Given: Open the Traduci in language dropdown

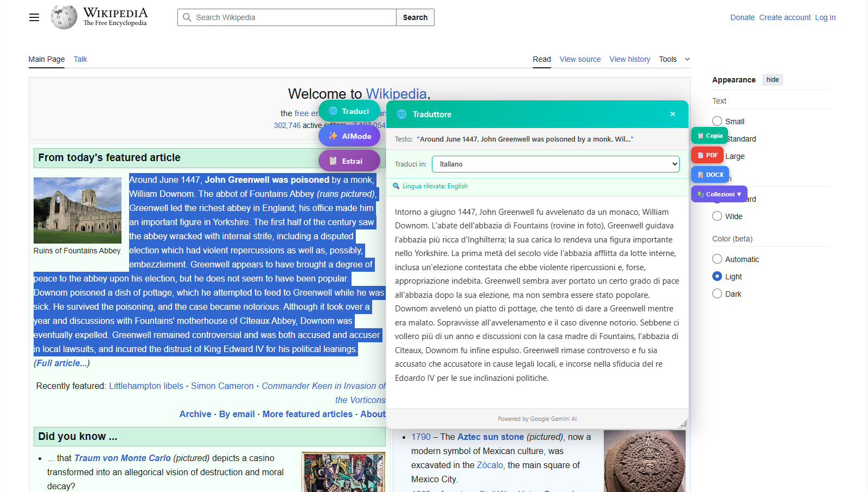Looking at the screenshot, I should pyautogui.click(x=555, y=164).
